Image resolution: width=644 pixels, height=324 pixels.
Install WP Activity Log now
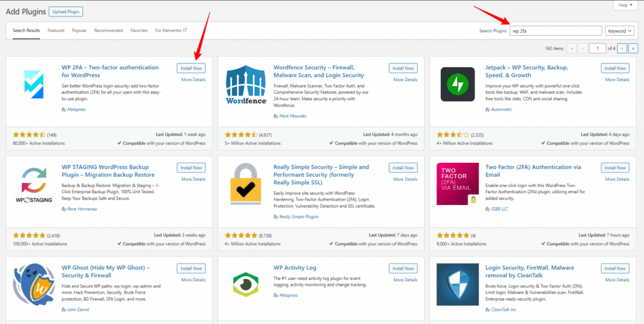point(403,268)
